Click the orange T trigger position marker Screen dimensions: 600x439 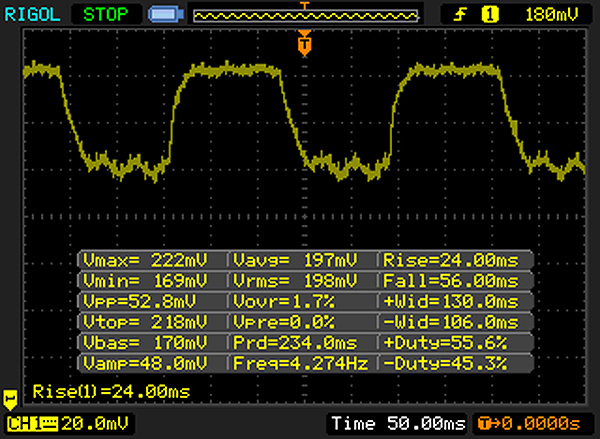click(305, 43)
